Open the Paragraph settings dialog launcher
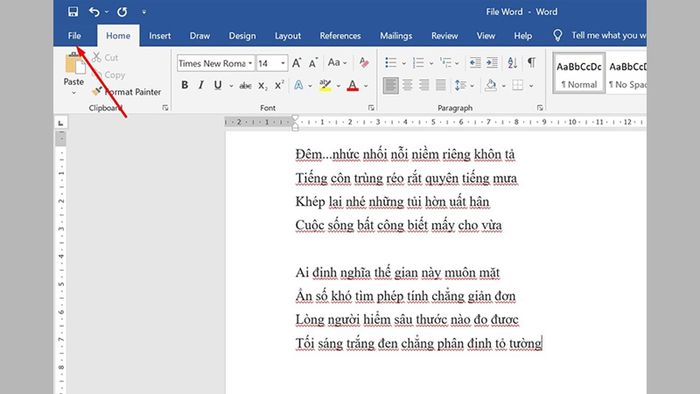700x394 pixels. (x=540, y=108)
